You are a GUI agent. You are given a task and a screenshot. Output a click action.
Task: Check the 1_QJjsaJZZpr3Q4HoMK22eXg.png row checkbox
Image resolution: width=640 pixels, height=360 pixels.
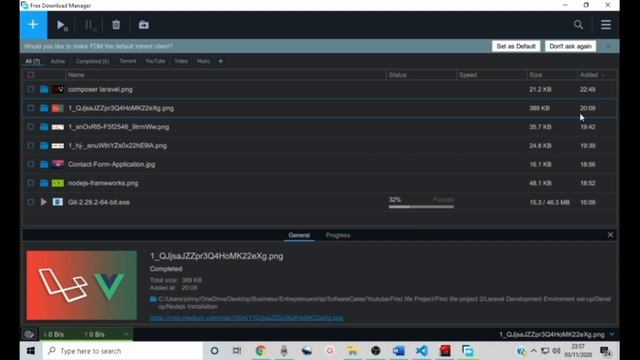tap(31, 108)
